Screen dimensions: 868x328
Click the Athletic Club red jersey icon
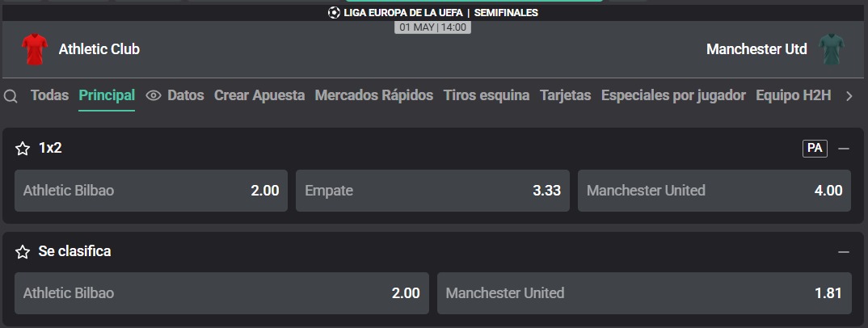(35, 49)
